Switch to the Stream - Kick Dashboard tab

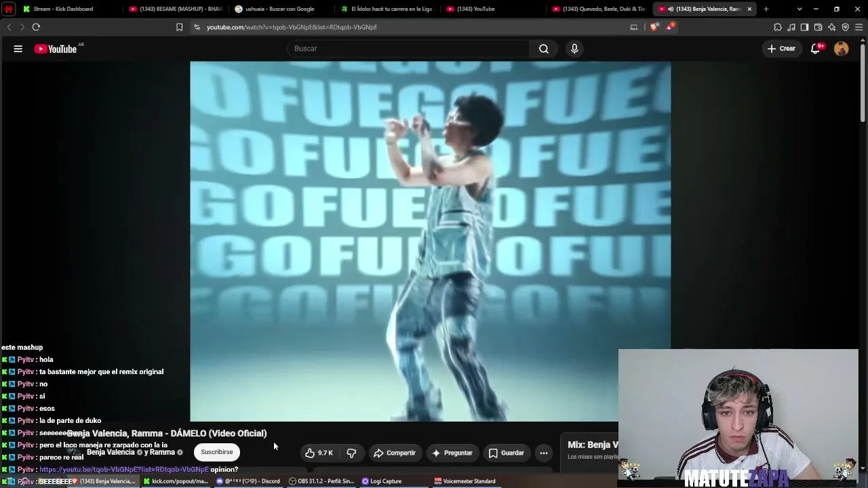coord(70,9)
